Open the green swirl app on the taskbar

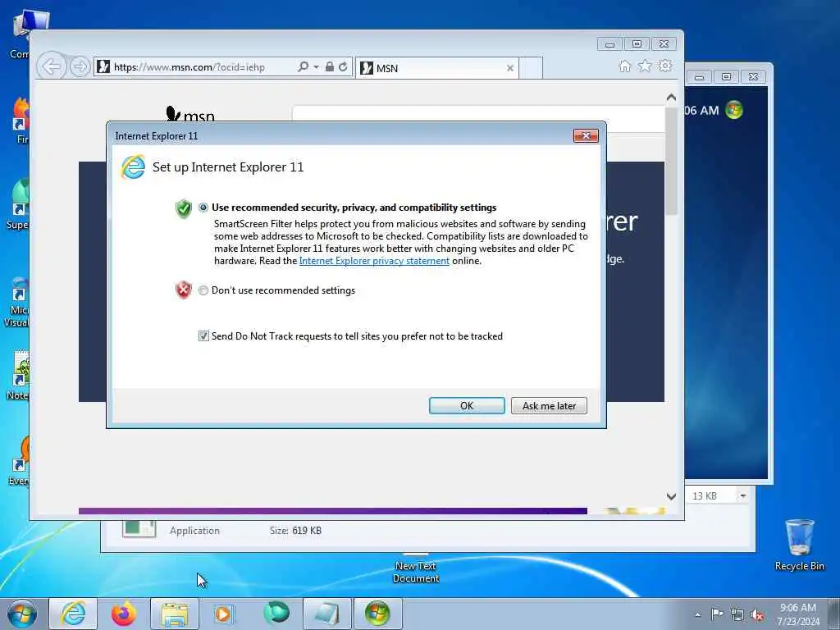click(276, 614)
